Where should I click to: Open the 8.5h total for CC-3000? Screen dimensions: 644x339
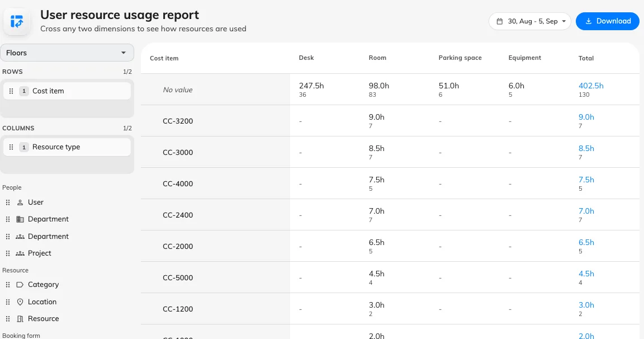586,148
